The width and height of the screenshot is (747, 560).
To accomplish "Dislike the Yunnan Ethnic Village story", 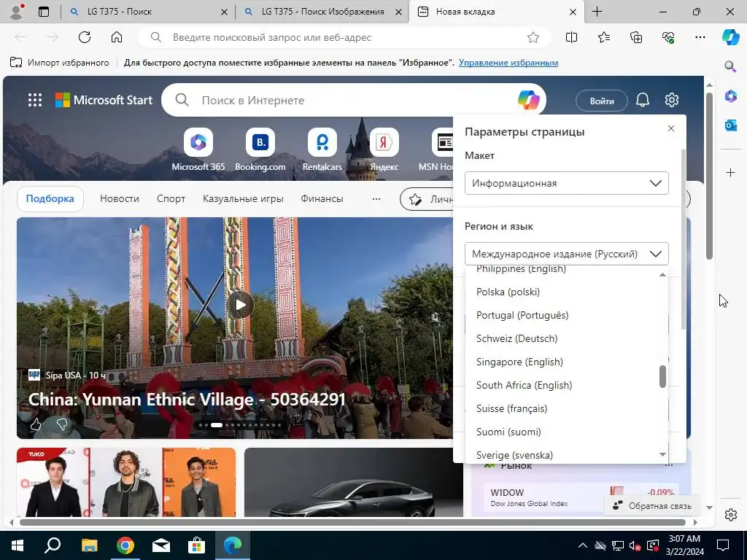I will (62, 424).
